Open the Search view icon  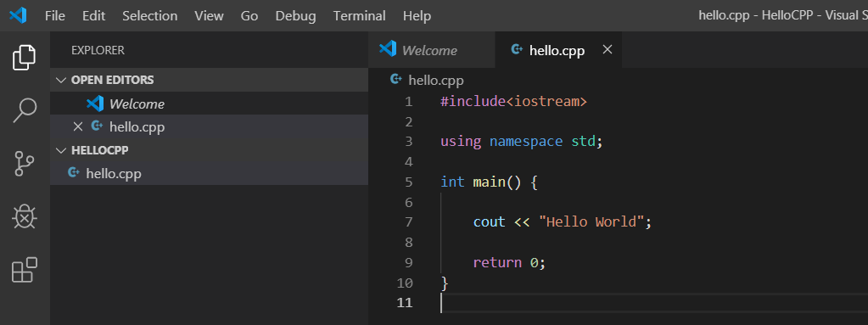[25, 110]
